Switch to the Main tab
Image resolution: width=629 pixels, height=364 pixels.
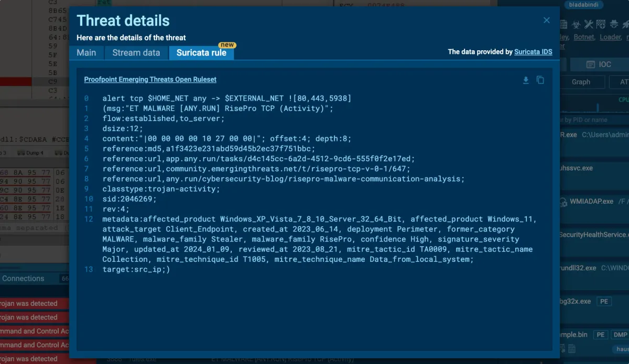point(86,52)
